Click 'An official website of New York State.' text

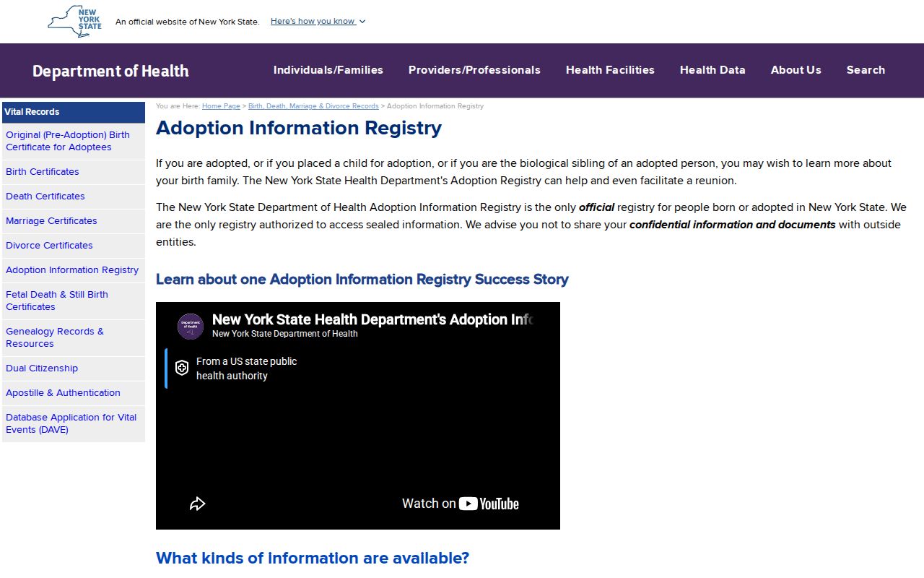[188, 22]
